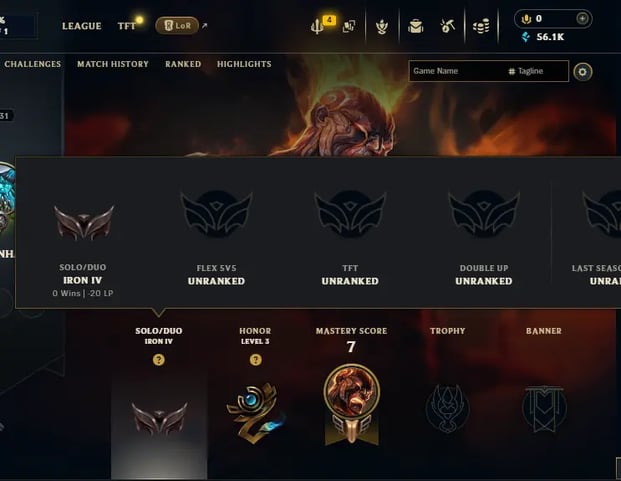This screenshot has width=621, height=481.
Task: Switch to the Match History tab
Action: [113, 64]
